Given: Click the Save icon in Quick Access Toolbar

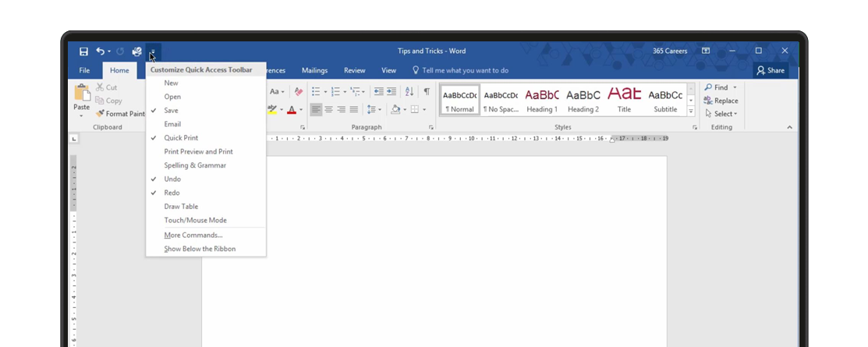Looking at the screenshot, I should tap(83, 51).
